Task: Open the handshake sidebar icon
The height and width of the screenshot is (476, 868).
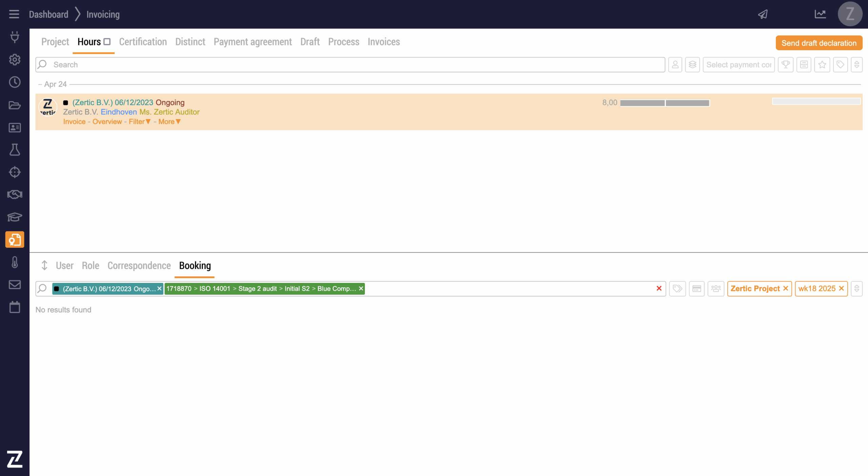Action: pyautogui.click(x=15, y=194)
